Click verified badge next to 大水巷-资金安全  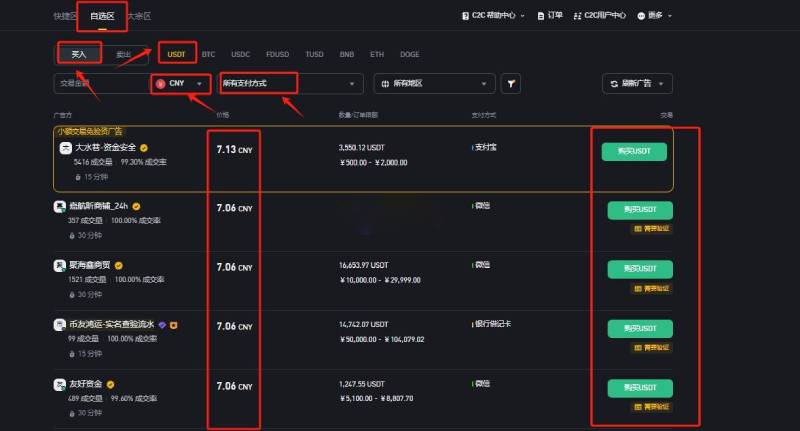144,148
